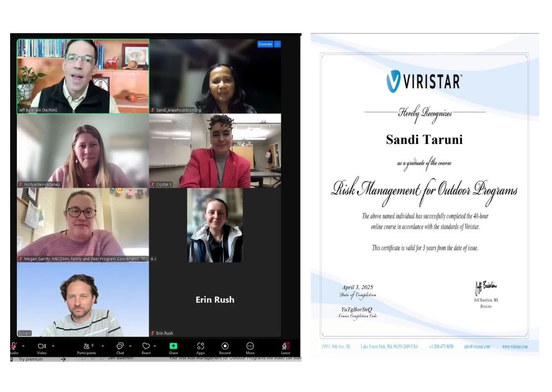Toggle the muted Audio microphone
This screenshot has height=392, width=552.
[13, 346]
